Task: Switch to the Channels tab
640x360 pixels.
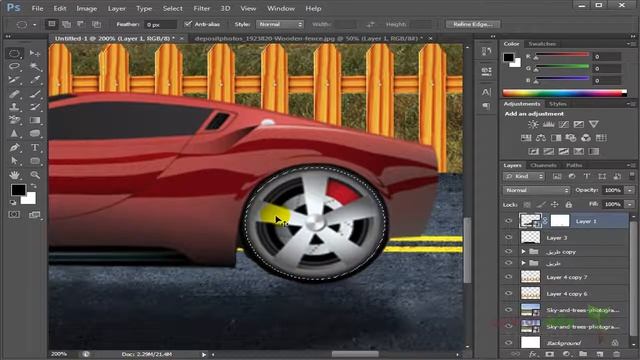Action: pyautogui.click(x=544, y=165)
